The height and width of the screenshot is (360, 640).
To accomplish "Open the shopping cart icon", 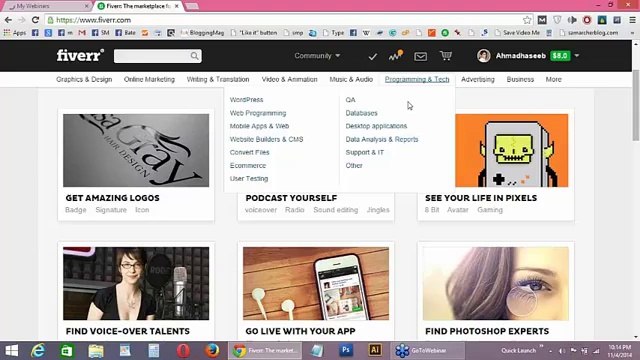I will pos(446,56).
